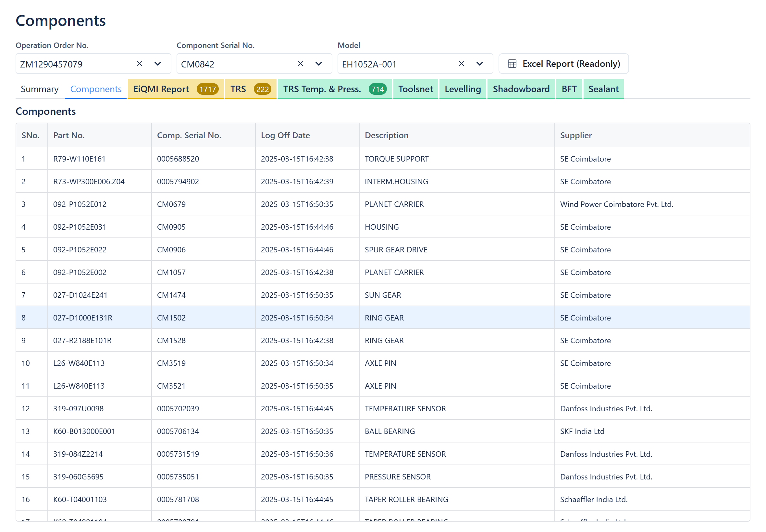Click the 714 badge on TRS Temp. & Press.
The width and height of the screenshot is (766, 532).
click(377, 89)
